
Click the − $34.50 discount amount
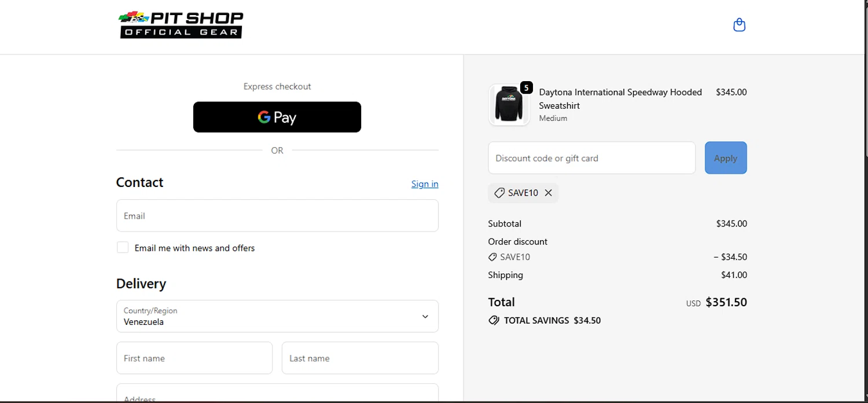coord(730,257)
